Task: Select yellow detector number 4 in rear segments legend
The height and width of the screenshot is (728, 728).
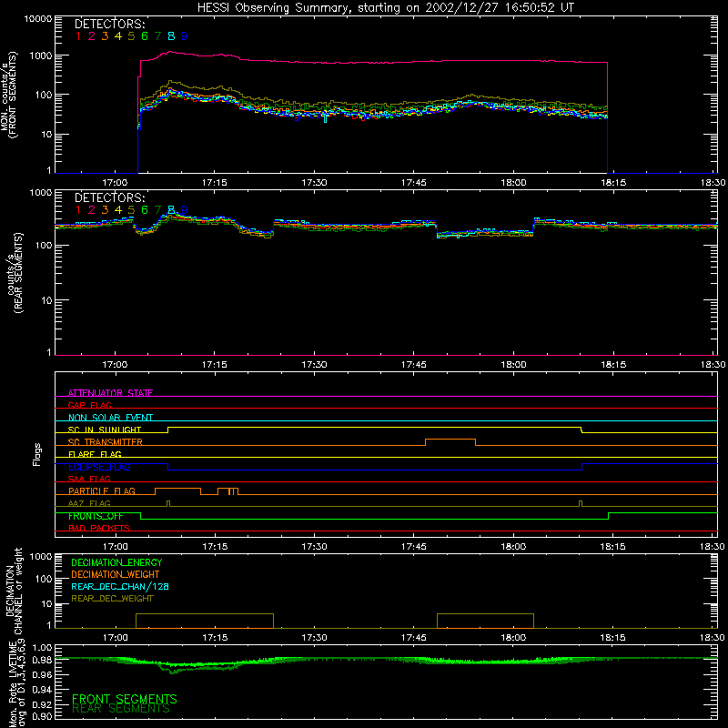Action: (x=118, y=210)
